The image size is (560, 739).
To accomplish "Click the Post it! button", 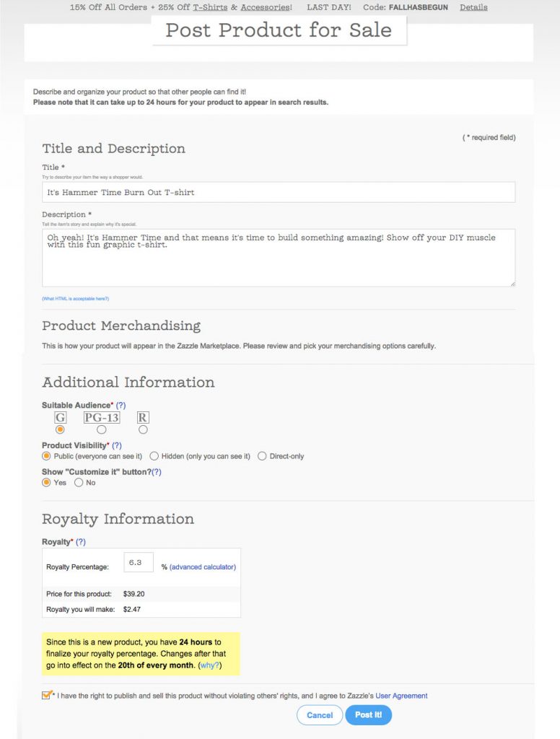I will pyautogui.click(x=368, y=715).
